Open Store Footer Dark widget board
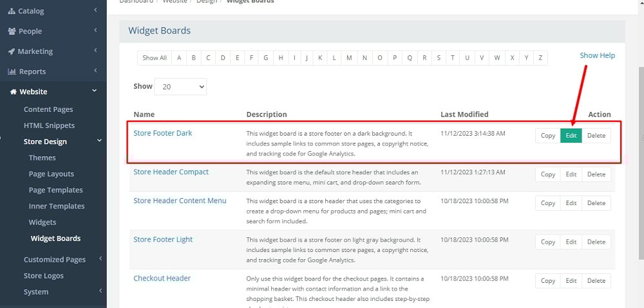Viewport: 644px width, 308px height. pos(163,133)
